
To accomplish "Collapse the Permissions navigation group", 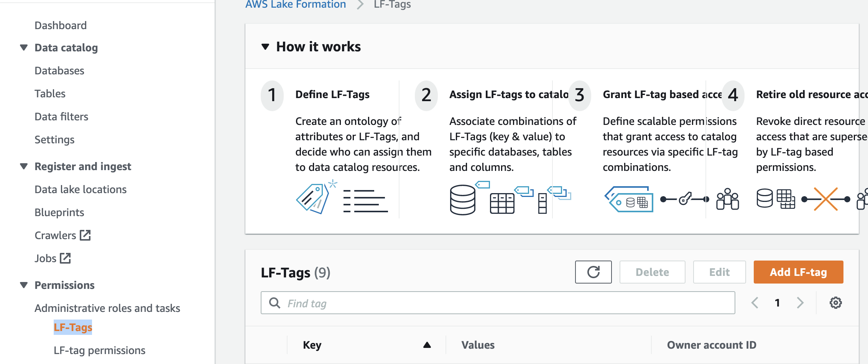I will 24,285.
